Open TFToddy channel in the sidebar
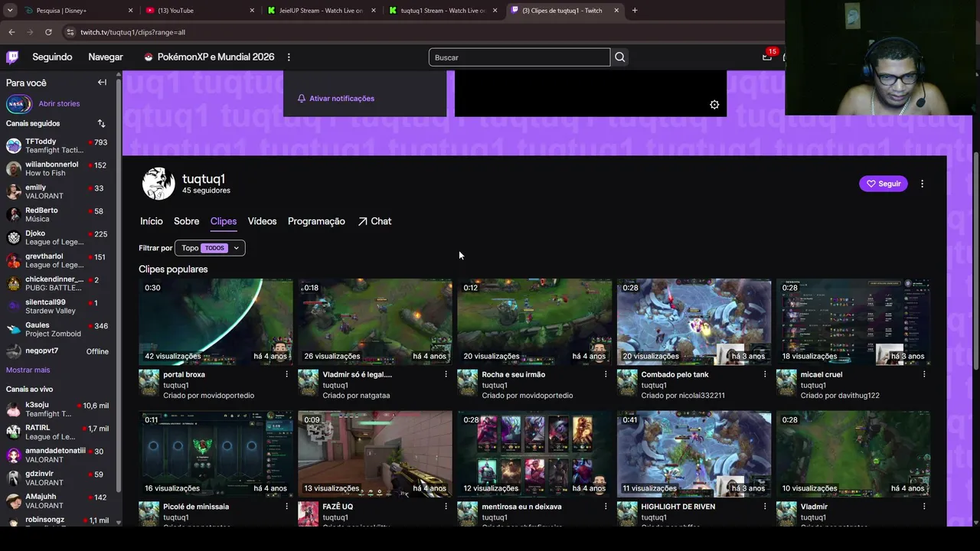The image size is (980, 551). click(x=57, y=146)
